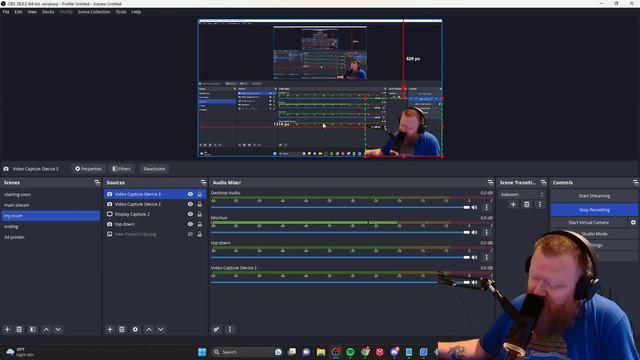Show hidden New Project image source
Viewport: 640px width, 360px height.
[x=190, y=234]
